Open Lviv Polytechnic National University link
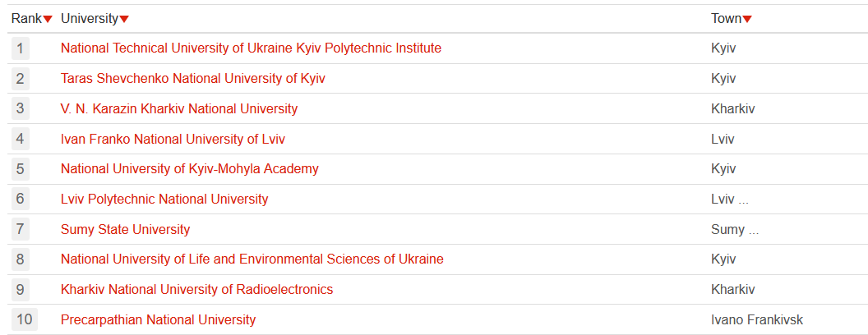This screenshot has width=868, height=335. tap(164, 199)
